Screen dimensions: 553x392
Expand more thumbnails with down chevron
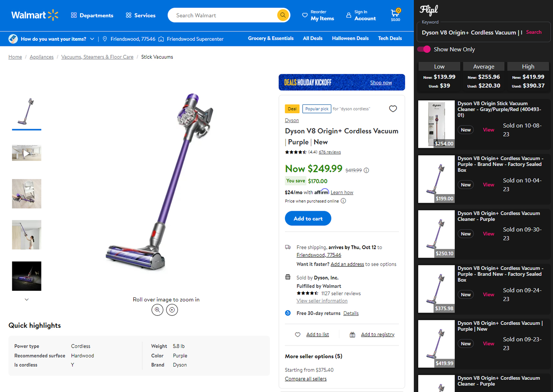coord(26,299)
